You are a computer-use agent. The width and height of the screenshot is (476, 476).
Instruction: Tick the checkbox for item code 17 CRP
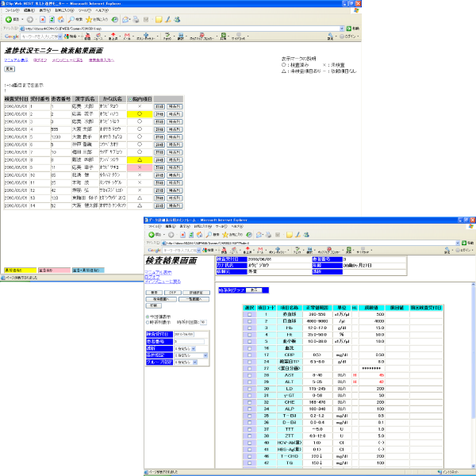pyautogui.click(x=248, y=354)
